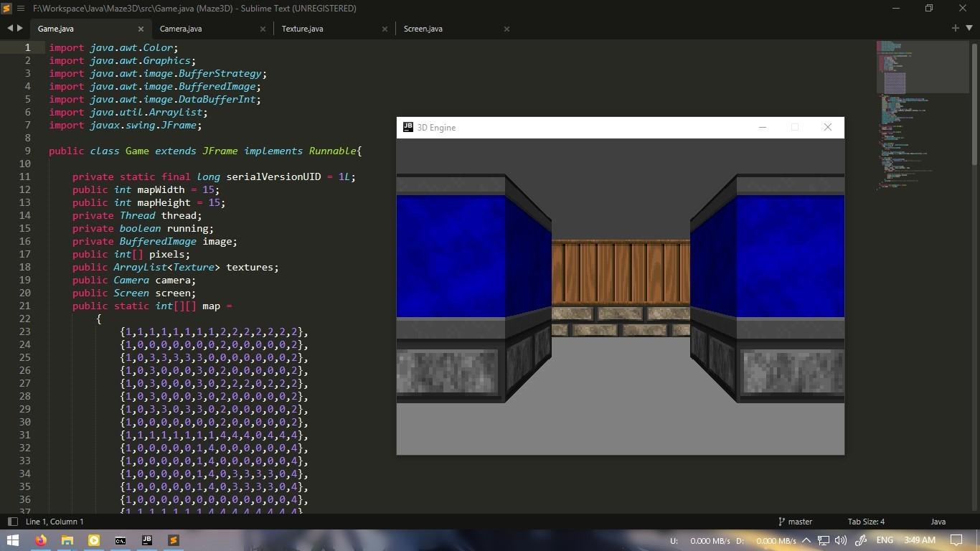Expand hidden icons in the system tray

click(805, 540)
